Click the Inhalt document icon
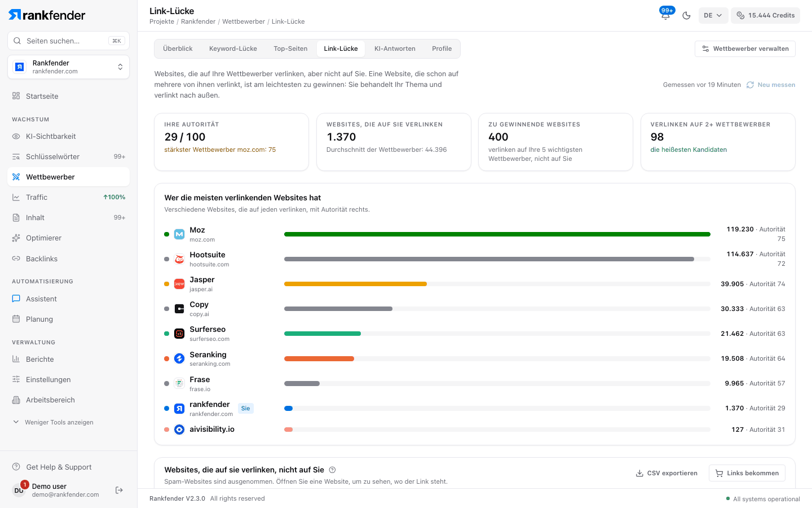 [x=16, y=218]
